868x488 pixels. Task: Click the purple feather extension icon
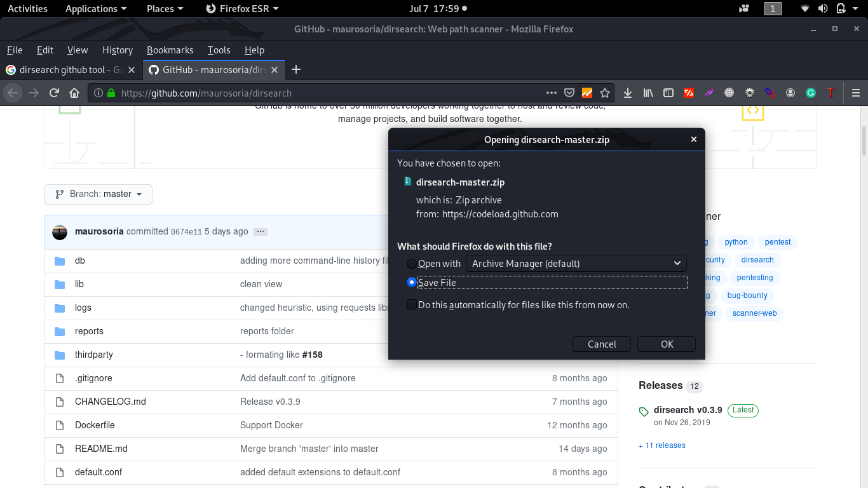click(709, 93)
